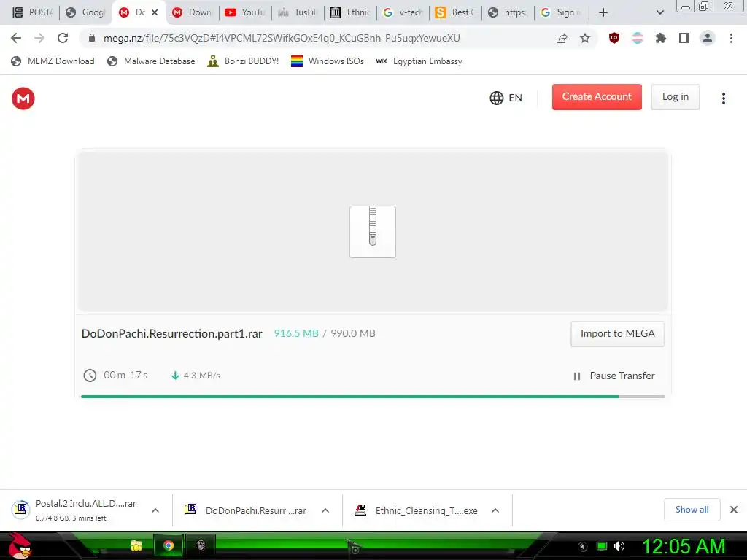Expand options for Ethnic_Cleansing exe download
The height and width of the screenshot is (560, 747).
(495, 510)
